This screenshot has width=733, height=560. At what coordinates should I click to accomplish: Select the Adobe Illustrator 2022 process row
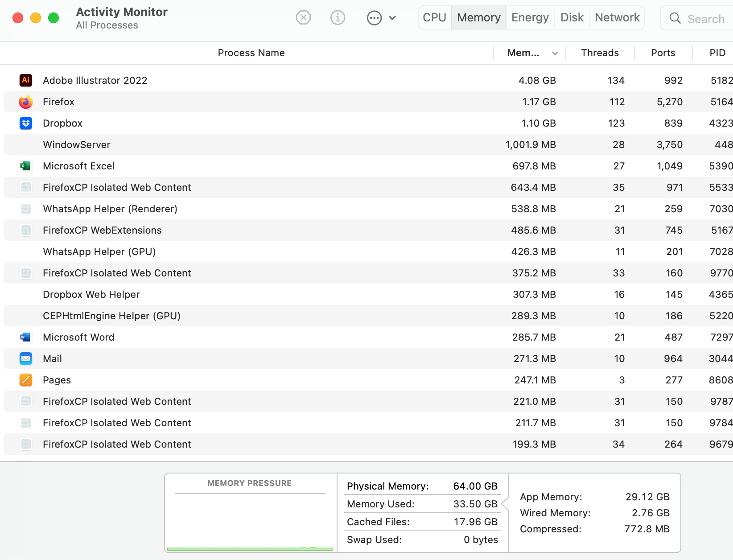tap(368, 80)
